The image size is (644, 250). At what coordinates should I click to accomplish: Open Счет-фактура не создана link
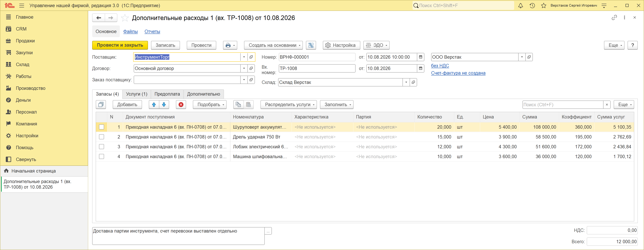point(458,73)
